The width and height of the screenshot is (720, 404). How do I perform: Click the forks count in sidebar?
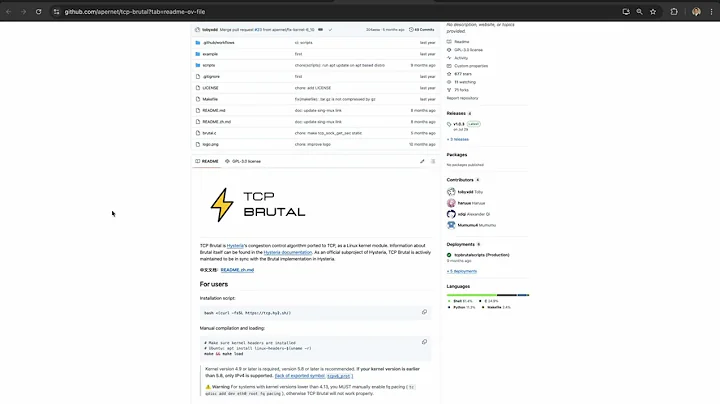(461, 90)
